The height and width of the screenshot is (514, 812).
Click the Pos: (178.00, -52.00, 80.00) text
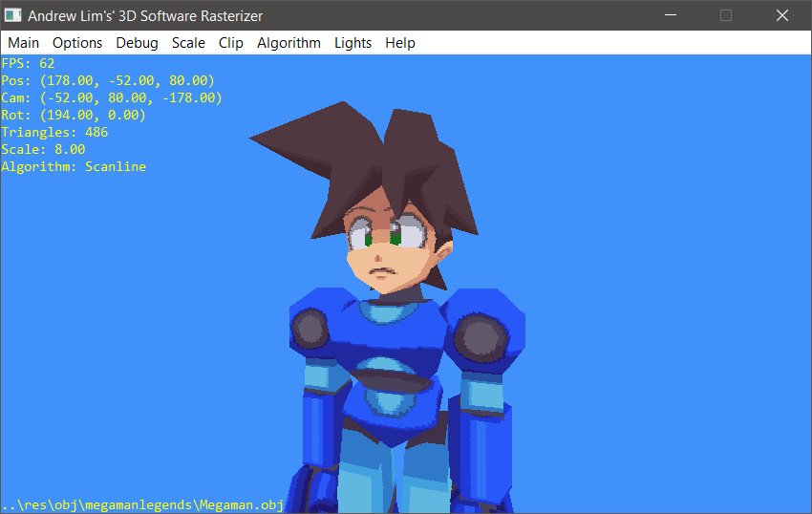pos(108,80)
